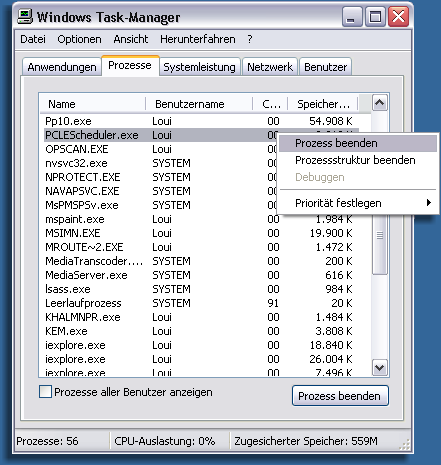Select the nvsvc32.exe process
The height and width of the screenshot is (465, 441).
pos(160,163)
